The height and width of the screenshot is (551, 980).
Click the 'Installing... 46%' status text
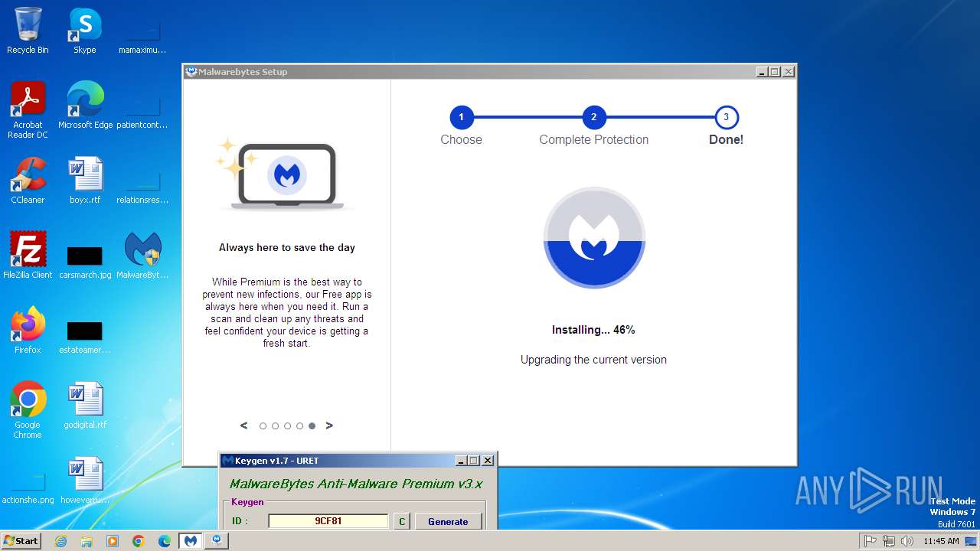click(x=593, y=330)
